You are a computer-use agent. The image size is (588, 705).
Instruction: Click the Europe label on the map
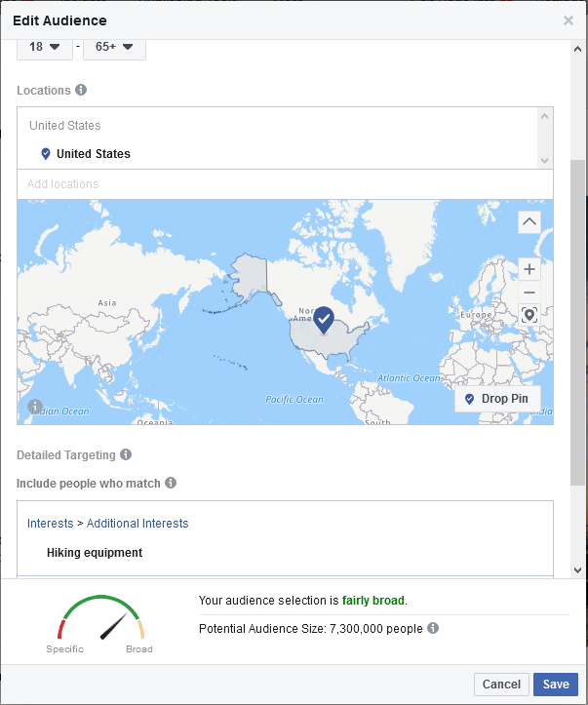(x=476, y=315)
